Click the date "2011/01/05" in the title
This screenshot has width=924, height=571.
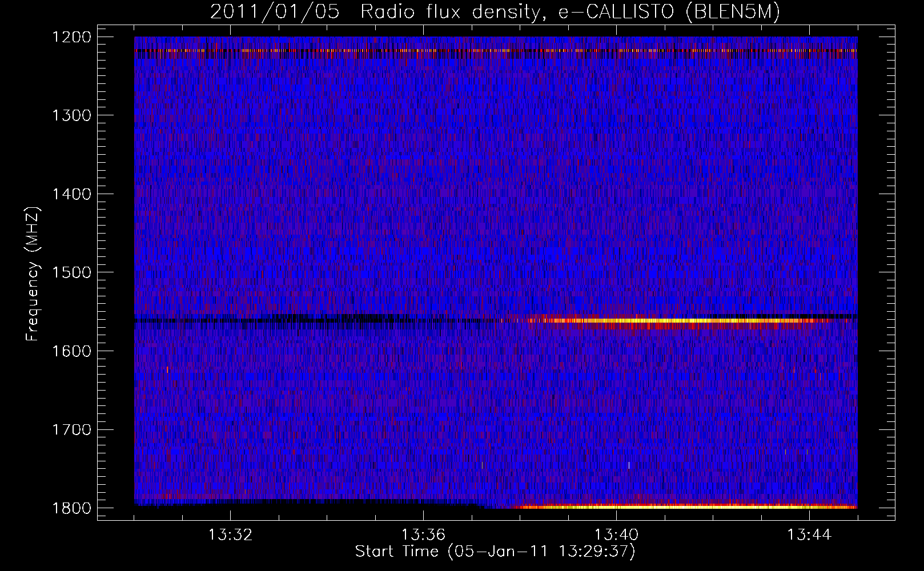click(275, 13)
